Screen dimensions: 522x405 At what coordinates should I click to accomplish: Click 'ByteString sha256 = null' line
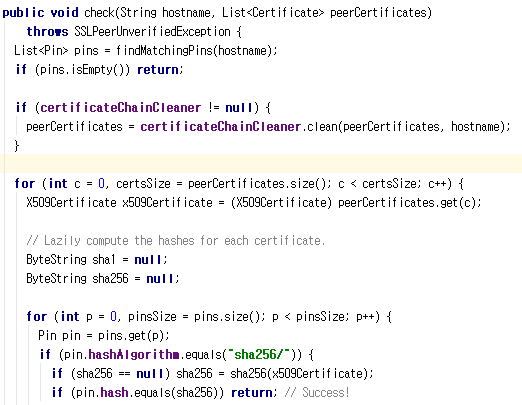point(103,279)
